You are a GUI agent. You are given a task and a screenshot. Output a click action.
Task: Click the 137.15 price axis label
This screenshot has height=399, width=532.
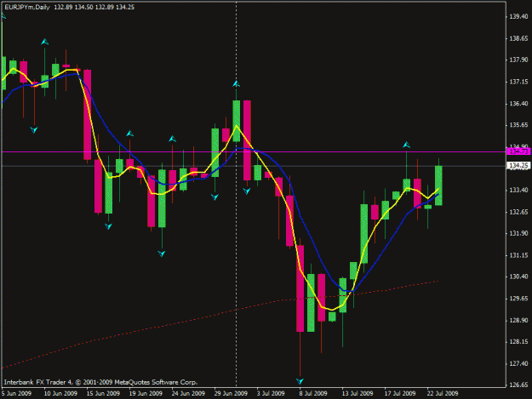click(518, 82)
